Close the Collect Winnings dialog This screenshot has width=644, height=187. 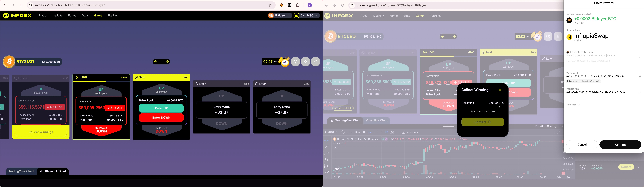click(x=500, y=90)
